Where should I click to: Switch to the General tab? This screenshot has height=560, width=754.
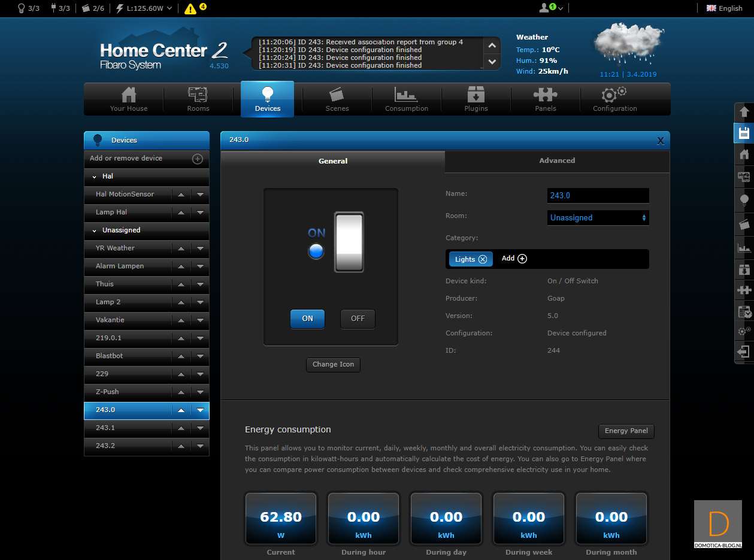pos(333,162)
